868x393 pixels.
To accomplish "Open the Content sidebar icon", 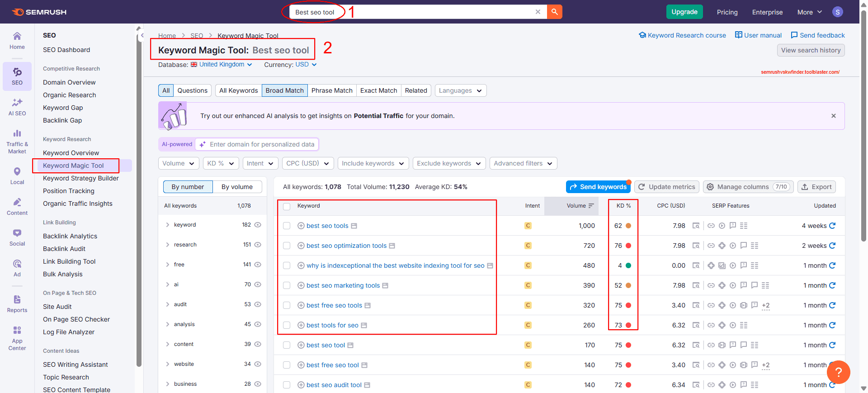I will [x=17, y=207].
